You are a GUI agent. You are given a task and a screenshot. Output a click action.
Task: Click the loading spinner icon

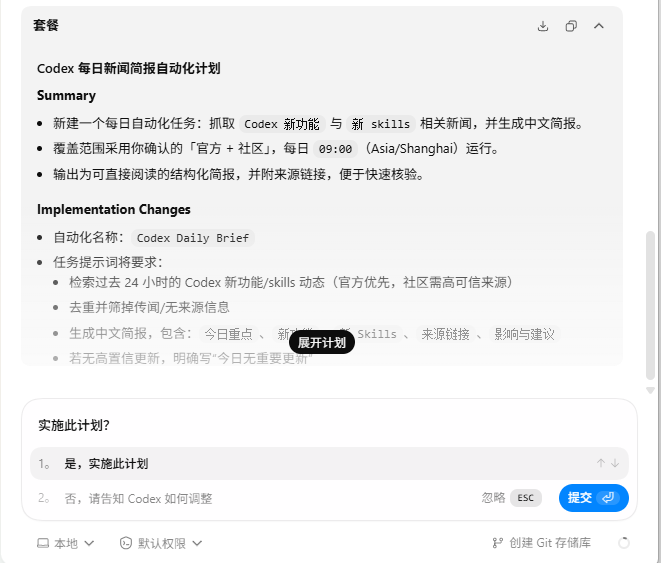(623, 543)
